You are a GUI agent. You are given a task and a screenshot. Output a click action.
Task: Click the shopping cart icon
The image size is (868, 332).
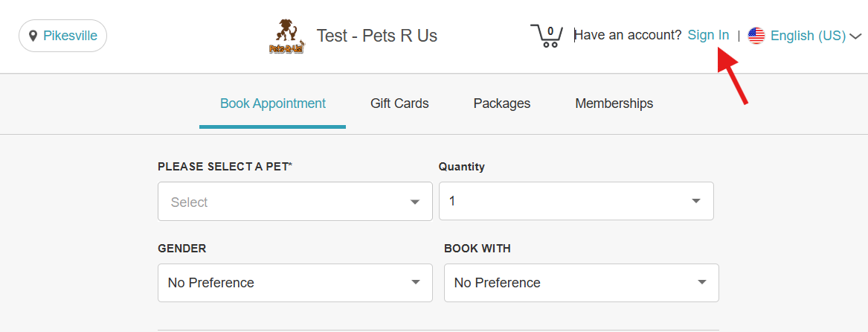coord(547,36)
